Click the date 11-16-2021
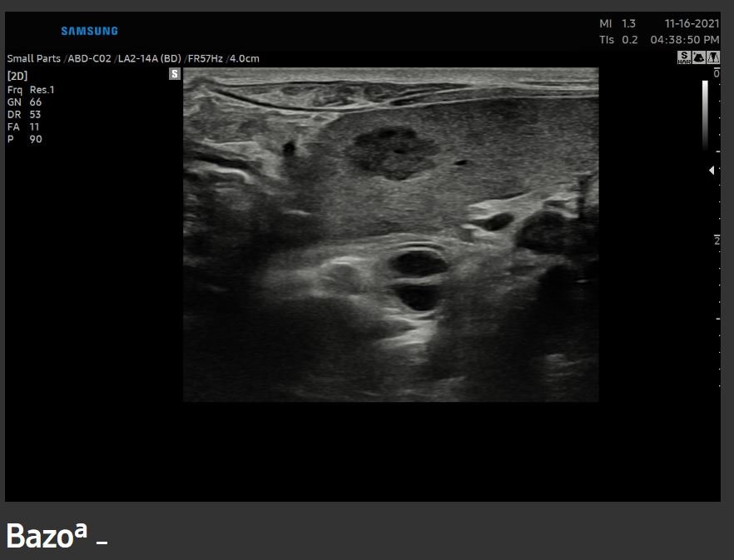 coord(692,23)
